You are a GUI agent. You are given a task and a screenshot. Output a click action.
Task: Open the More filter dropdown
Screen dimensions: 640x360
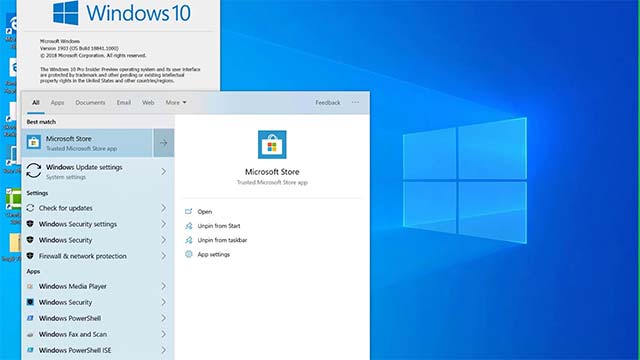(x=176, y=102)
